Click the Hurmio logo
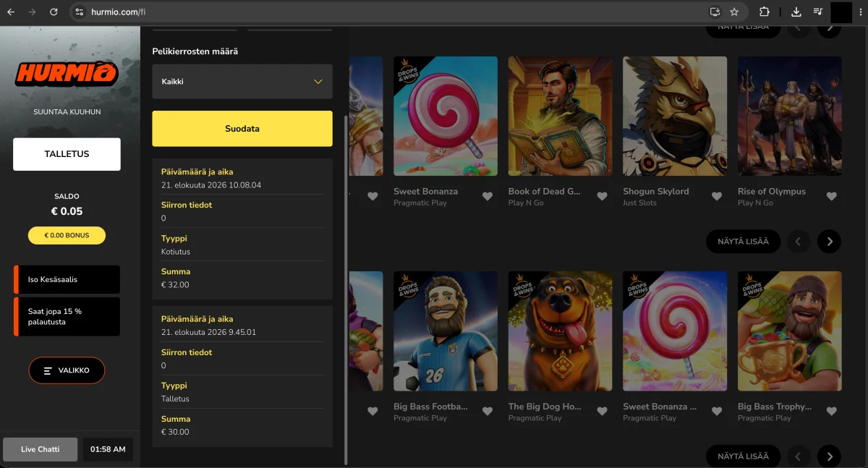The height and width of the screenshot is (468, 868). 67,74
